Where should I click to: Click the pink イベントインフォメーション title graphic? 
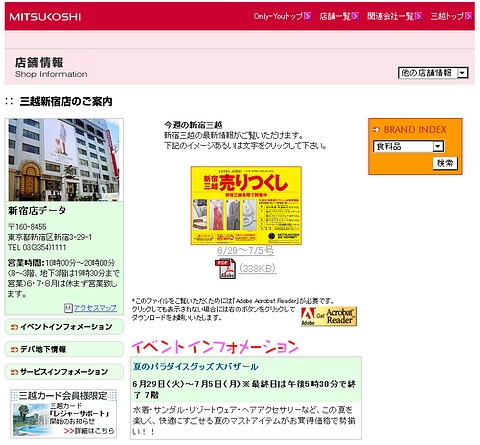click(x=215, y=347)
